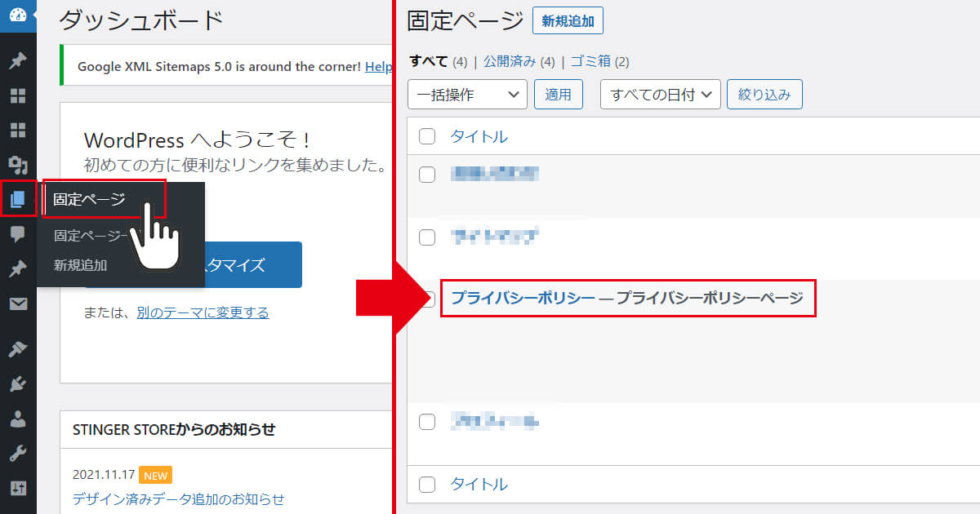The image size is (980, 514).
Task: Open the Appearance paintbrush icon
Action: point(18,349)
